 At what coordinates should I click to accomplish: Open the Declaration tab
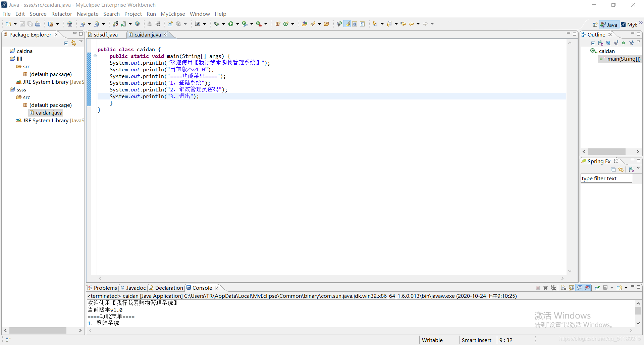click(x=166, y=288)
